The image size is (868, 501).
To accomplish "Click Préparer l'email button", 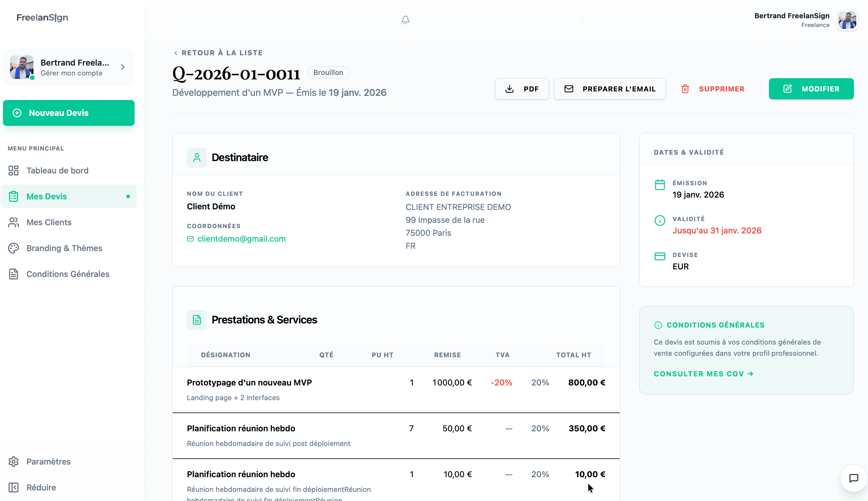I will pos(610,89).
